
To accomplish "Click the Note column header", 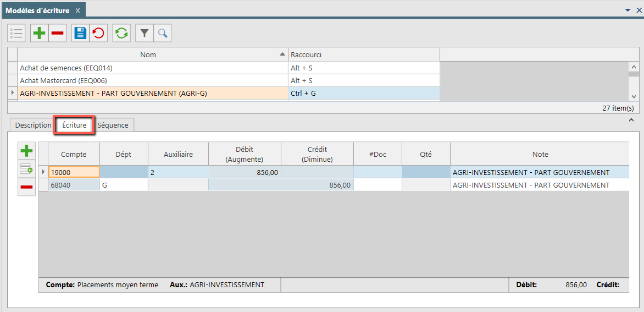I will 540,154.
